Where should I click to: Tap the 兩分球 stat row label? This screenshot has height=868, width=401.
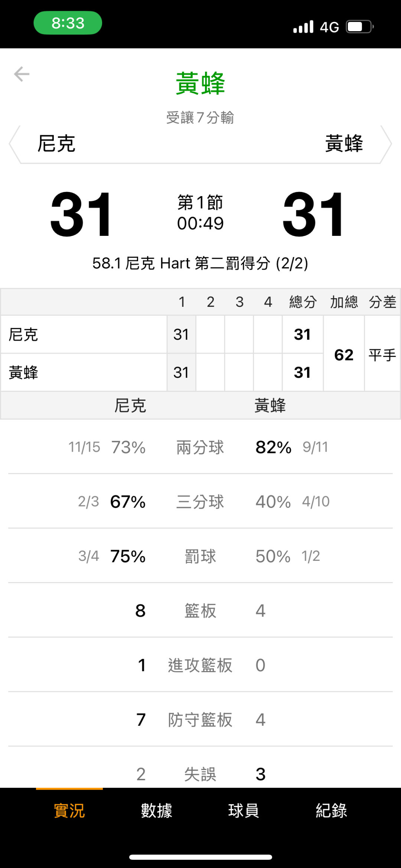200,447
